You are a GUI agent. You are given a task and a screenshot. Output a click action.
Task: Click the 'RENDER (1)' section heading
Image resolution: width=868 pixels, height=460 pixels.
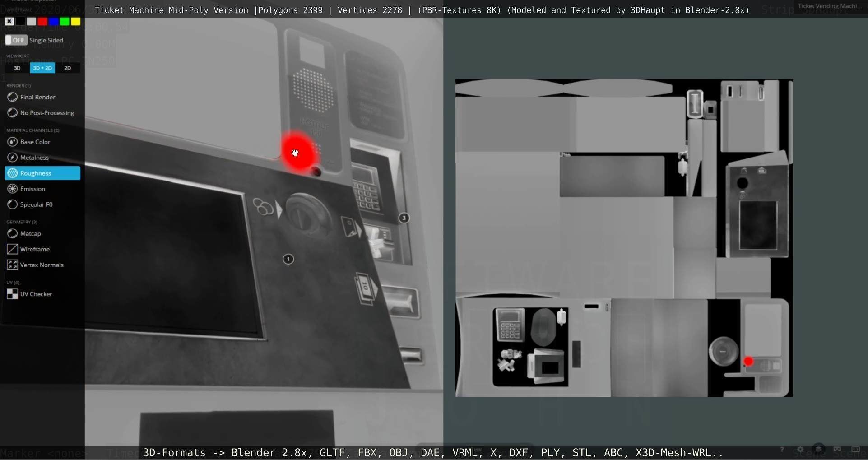(19, 85)
